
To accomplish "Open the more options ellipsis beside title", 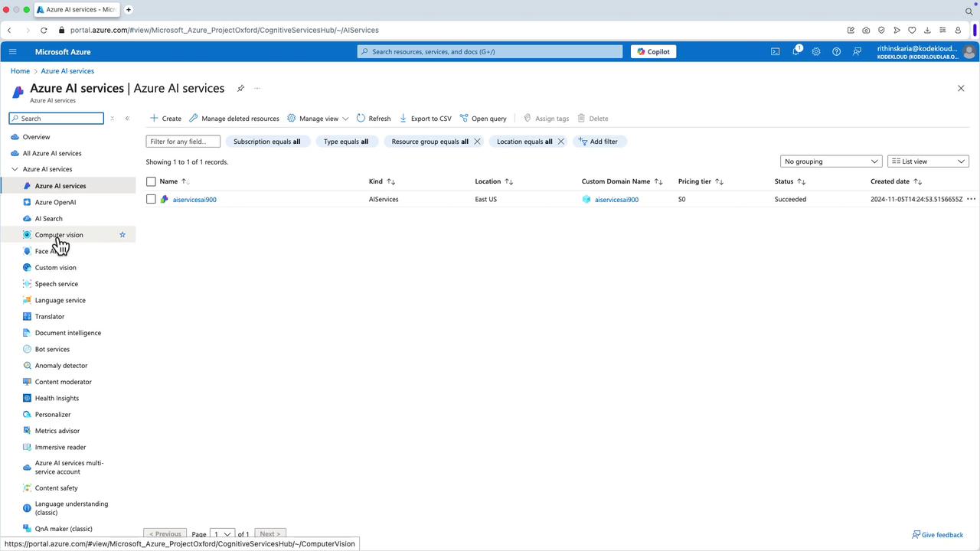I will (257, 88).
